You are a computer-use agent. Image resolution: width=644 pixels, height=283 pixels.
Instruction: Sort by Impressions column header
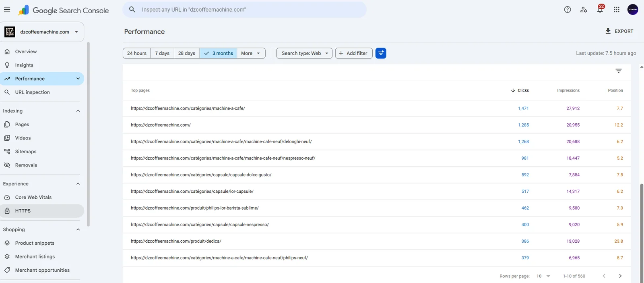568,90
